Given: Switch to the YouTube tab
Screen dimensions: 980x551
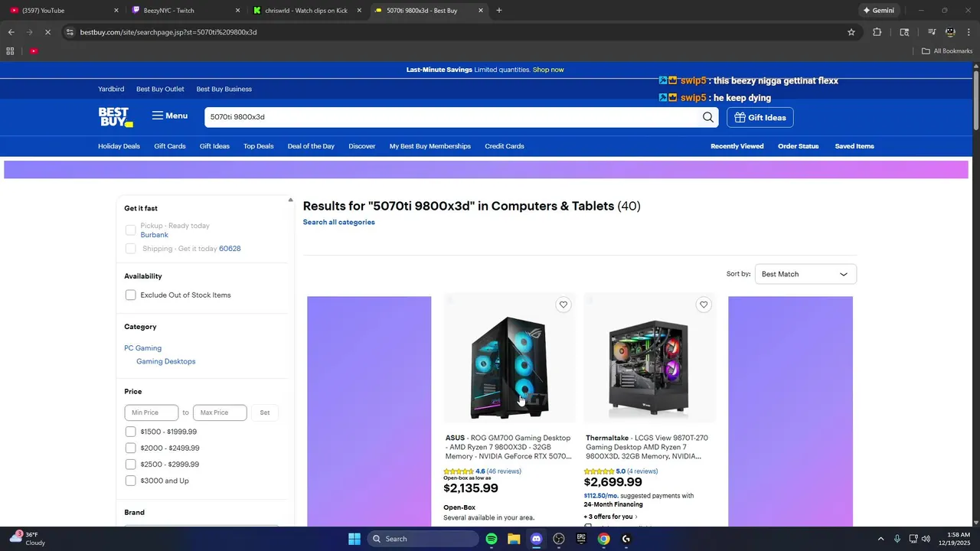Looking at the screenshot, I should point(64,11).
